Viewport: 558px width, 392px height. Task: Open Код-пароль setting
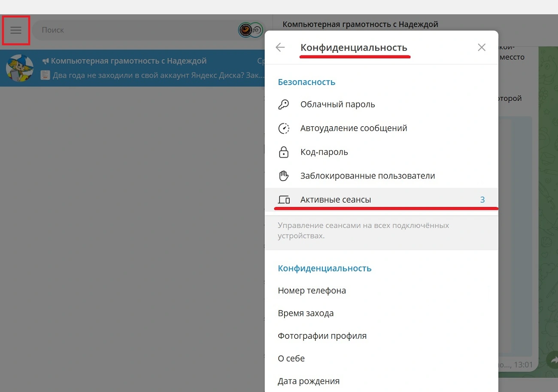point(381,152)
